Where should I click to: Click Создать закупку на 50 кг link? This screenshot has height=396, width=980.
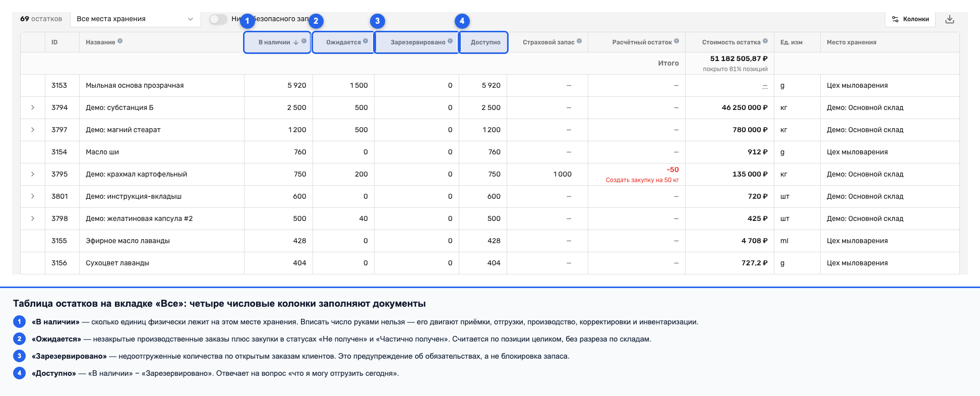point(642,180)
